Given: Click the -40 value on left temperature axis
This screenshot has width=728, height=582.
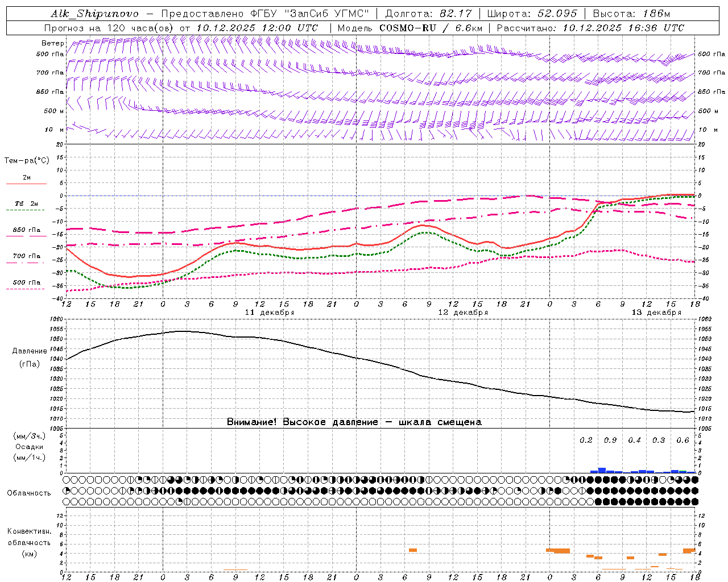Looking at the screenshot, I should (x=59, y=299).
